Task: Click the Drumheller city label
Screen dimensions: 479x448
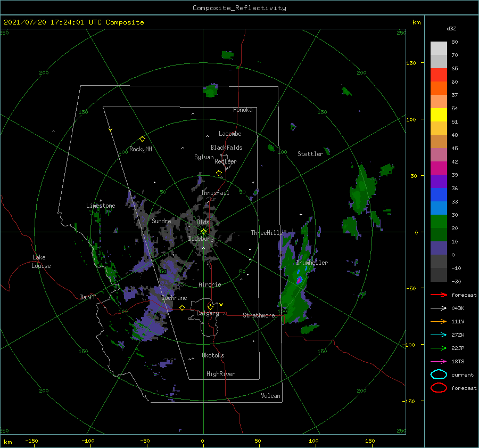Action: click(312, 263)
